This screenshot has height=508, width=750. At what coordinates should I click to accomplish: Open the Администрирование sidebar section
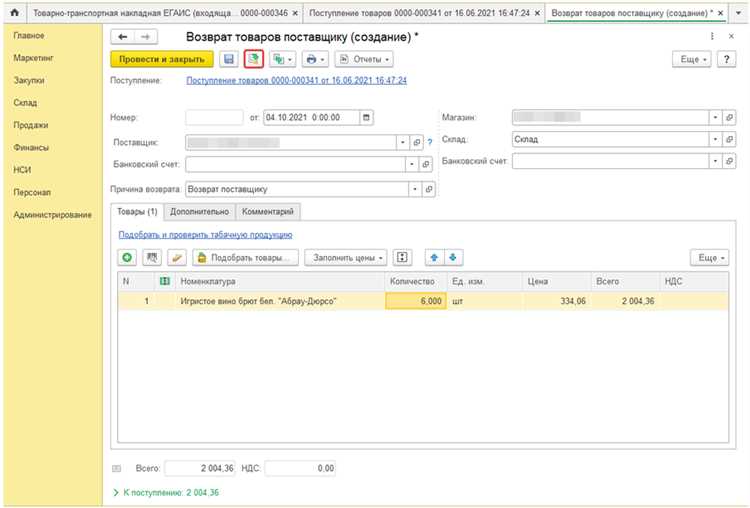click(x=53, y=215)
